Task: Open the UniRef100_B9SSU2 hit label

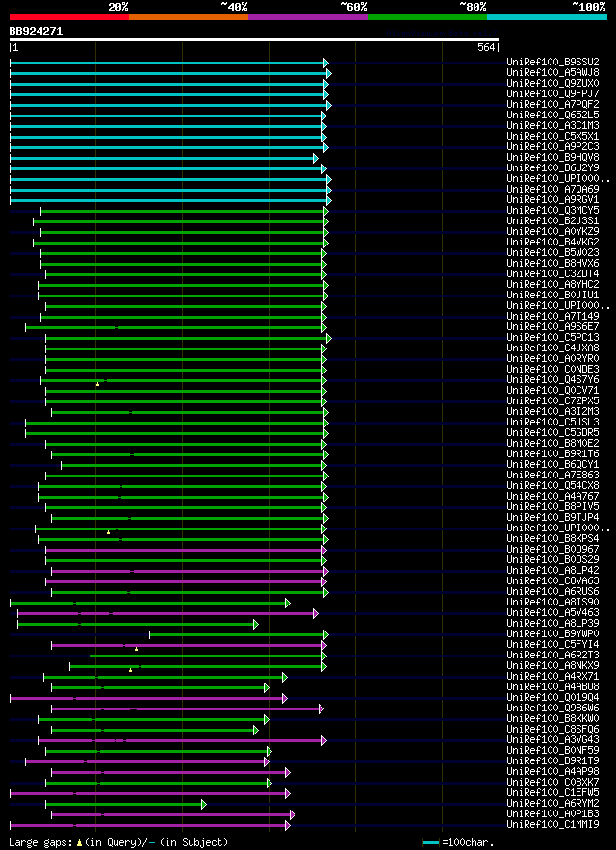Action: [x=552, y=63]
